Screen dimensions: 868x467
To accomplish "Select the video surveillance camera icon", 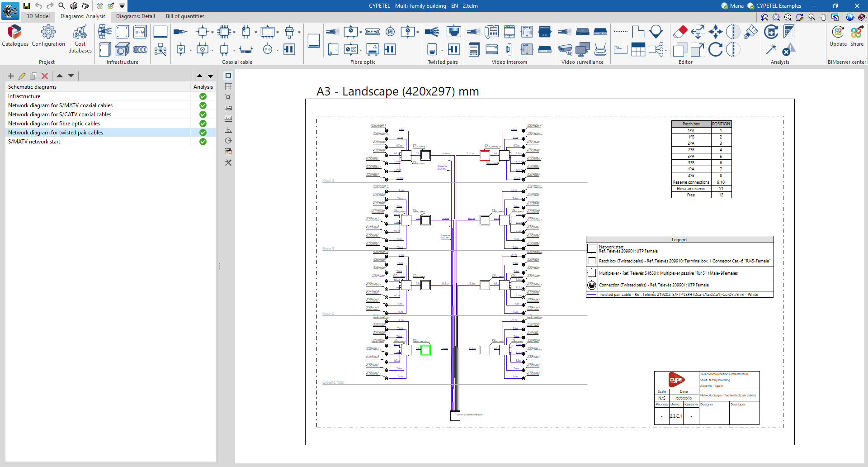I will tap(565, 49).
